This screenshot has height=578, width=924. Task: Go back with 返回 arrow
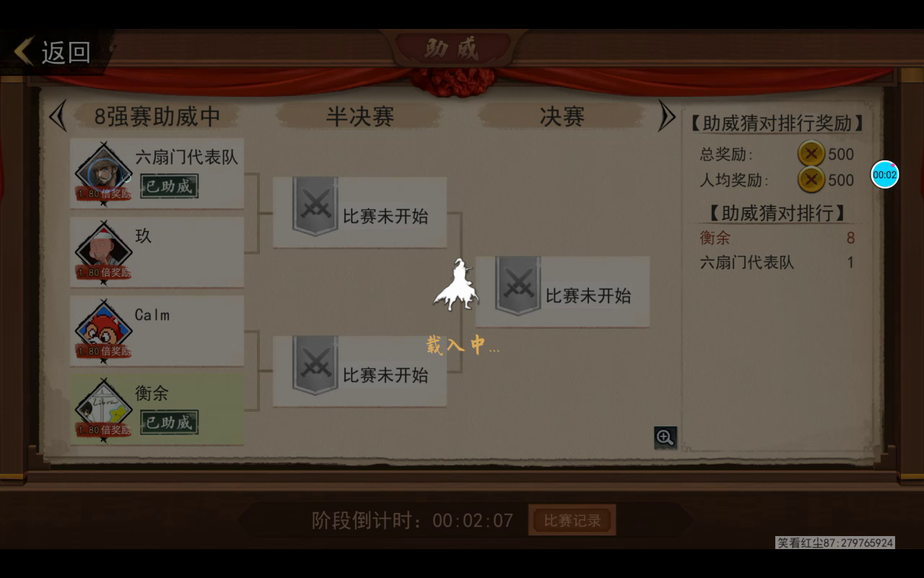coord(53,51)
